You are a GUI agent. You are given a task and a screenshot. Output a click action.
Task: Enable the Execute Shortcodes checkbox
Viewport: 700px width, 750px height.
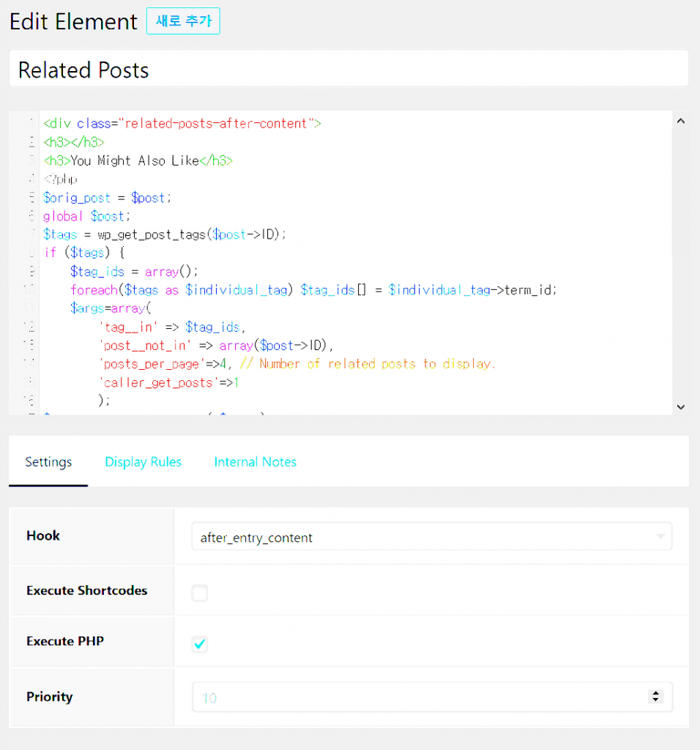(x=200, y=593)
